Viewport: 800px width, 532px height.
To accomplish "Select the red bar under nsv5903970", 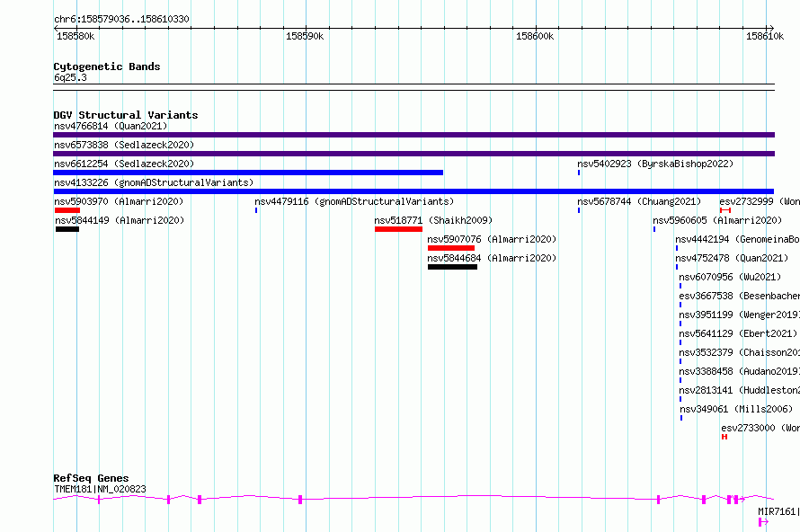I will pos(67,210).
